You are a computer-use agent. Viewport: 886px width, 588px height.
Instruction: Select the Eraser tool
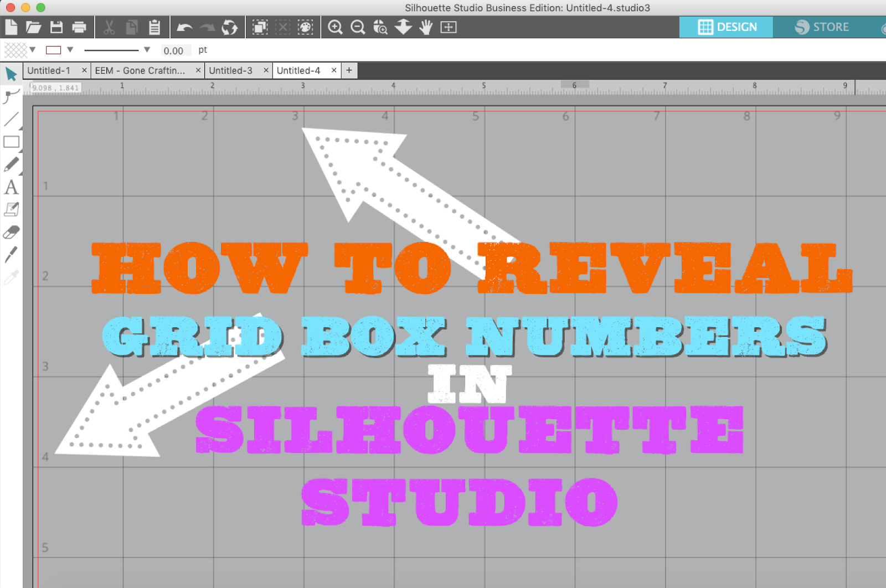point(11,232)
